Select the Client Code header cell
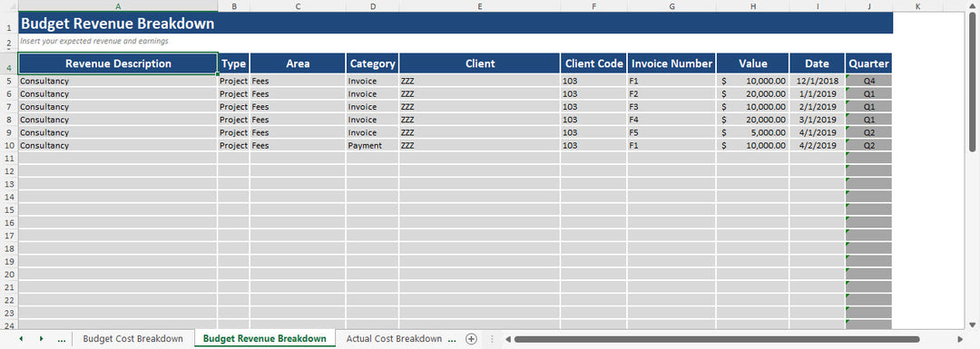This screenshot has width=980, height=349. coord(593,63)
